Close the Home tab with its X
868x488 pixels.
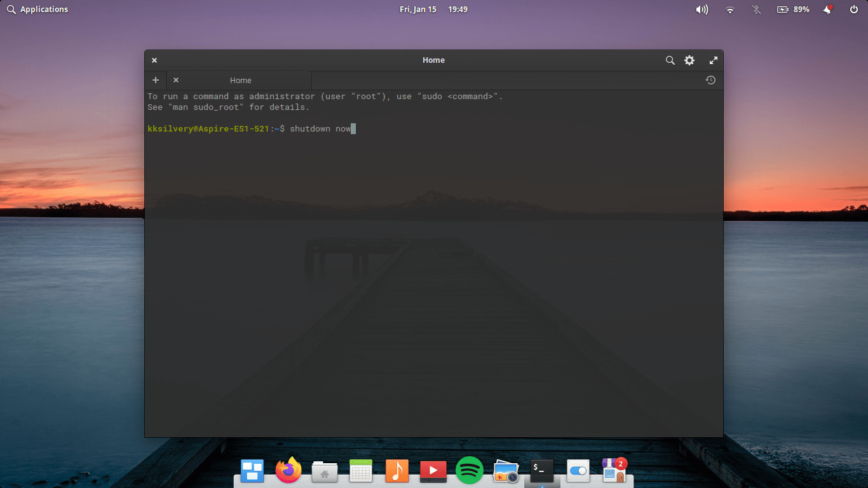click(176, 80)
